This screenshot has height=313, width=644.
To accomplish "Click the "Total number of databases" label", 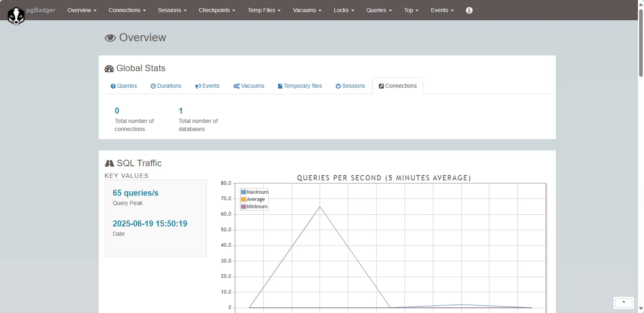I will 198,125.
